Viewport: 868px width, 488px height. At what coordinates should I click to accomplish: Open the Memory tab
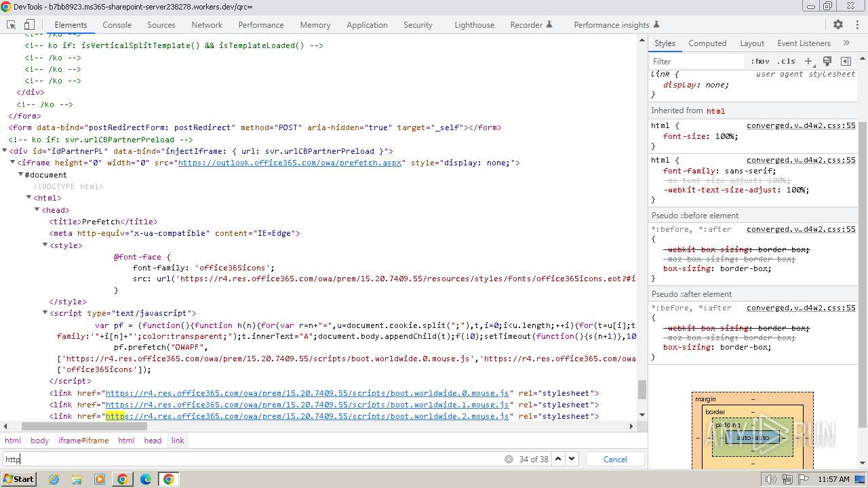point(315,24)
